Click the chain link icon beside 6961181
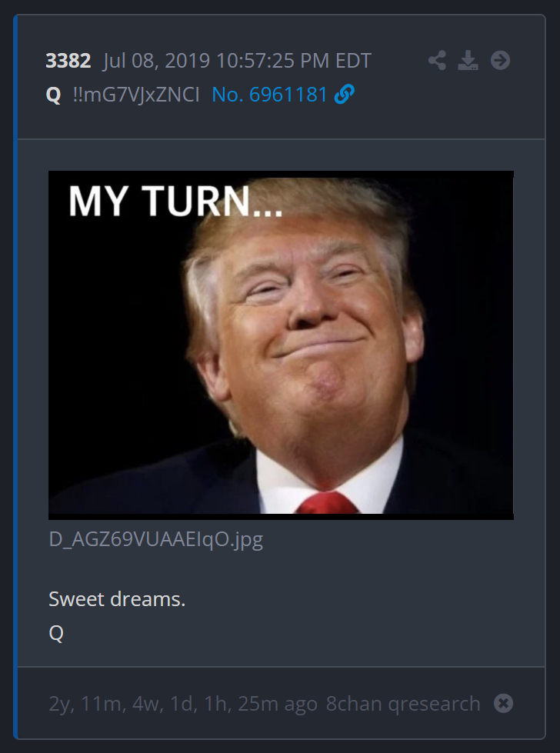Viewport: 560px width, 753px height. click(345, 94)
